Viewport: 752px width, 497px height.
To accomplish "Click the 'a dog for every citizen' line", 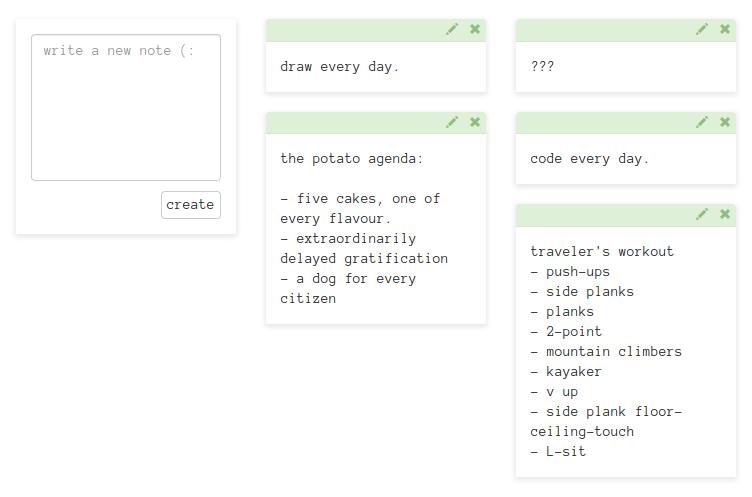I will 348,288.
